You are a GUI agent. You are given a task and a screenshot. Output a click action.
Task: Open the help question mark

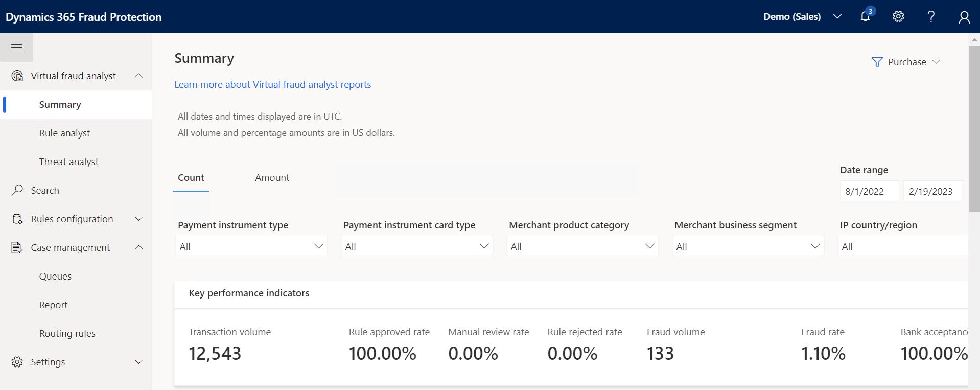(x=931, y=17)
